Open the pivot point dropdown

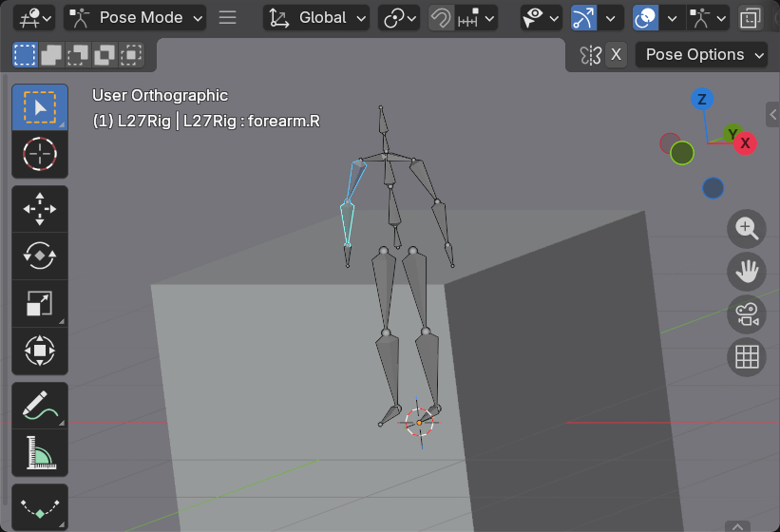[x=399, y=18]
